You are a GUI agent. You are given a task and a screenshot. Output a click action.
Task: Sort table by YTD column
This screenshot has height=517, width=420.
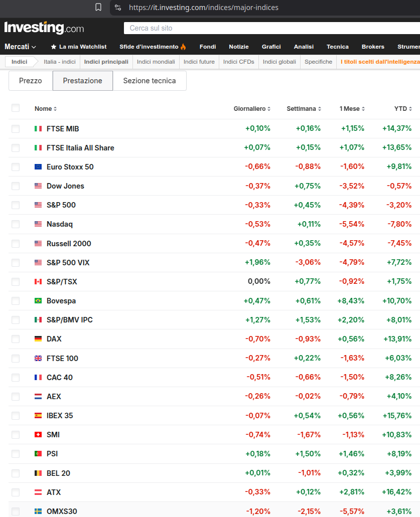tap(403, 109)
